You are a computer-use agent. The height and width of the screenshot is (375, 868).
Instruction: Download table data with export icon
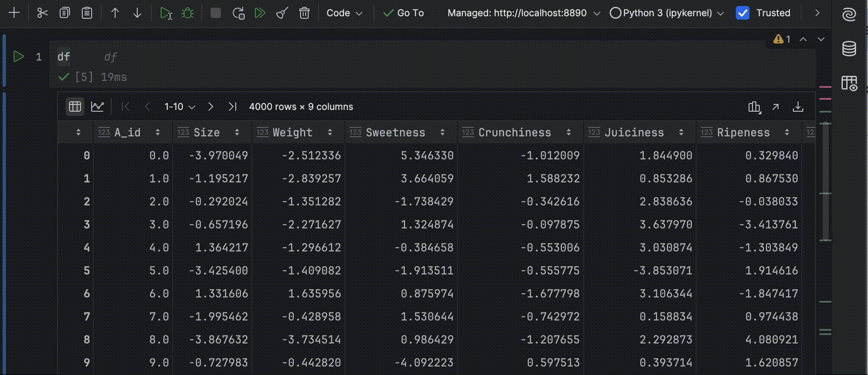(x=798, y=107)
